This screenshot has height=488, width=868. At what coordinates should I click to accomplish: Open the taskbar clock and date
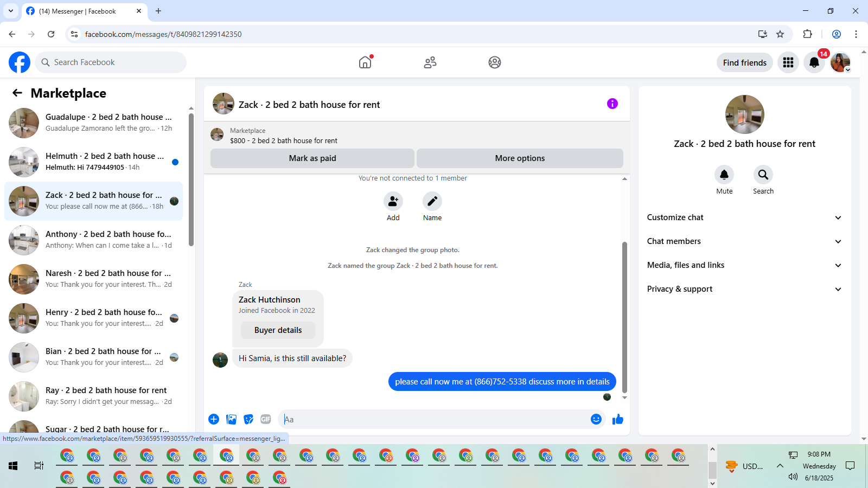[819, 466]
